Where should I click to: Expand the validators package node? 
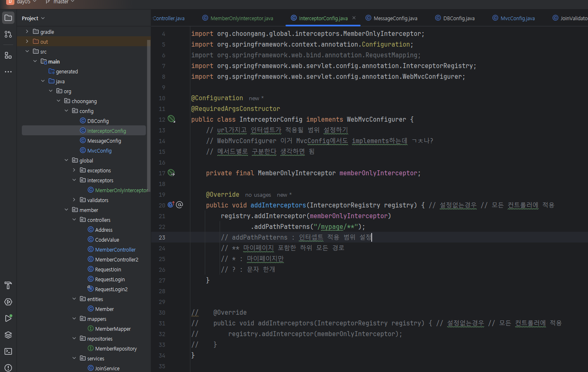coord(74,200)
